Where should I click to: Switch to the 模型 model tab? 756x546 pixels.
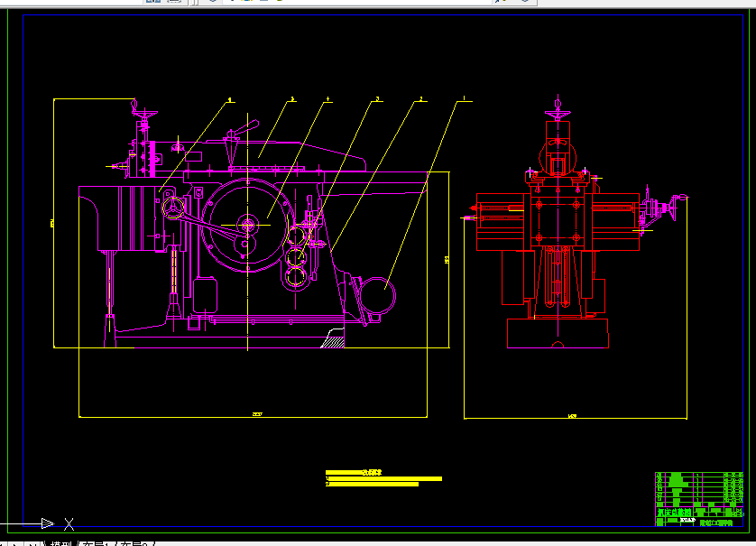click(x=60, y=544)
